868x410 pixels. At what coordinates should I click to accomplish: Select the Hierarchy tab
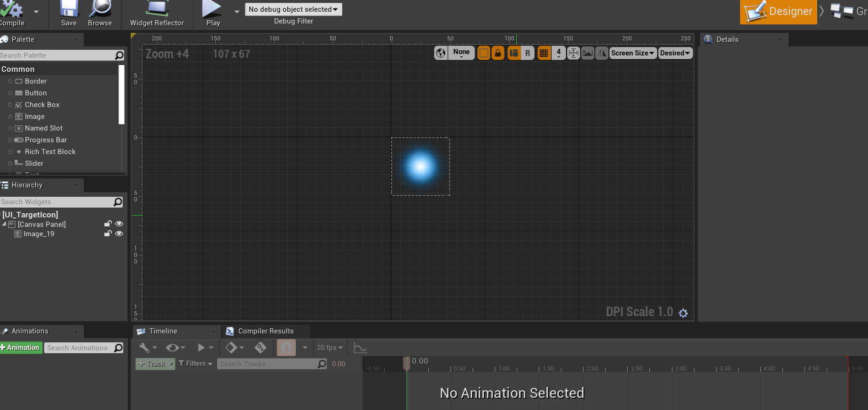pyautogui.click(x=27, y=185)
